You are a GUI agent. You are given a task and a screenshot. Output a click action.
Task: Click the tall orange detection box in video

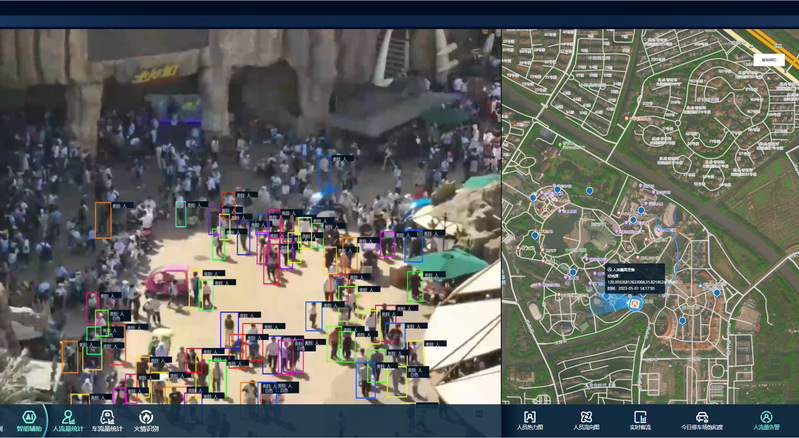pyautogui.click(x=103, y=220)
